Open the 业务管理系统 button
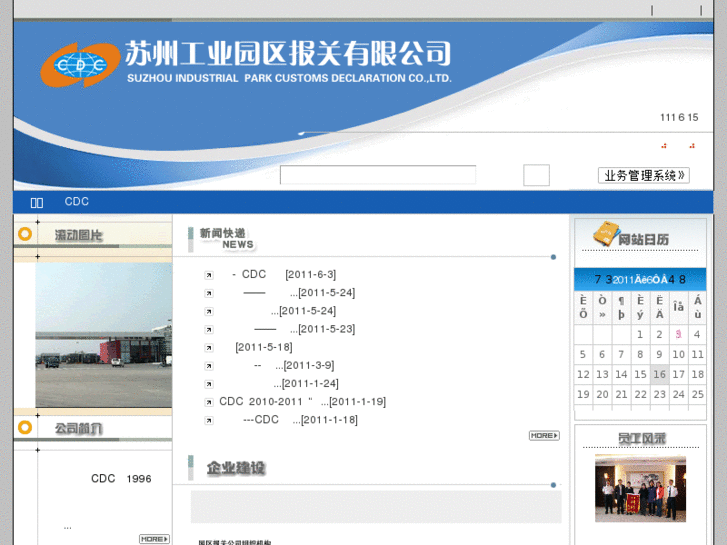 tap(644, 175)
